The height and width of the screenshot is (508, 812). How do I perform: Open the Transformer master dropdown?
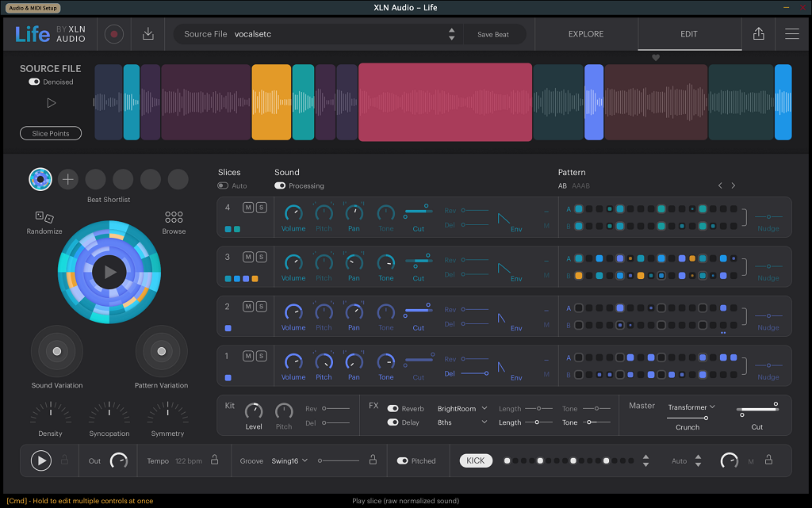pos(691,407)
